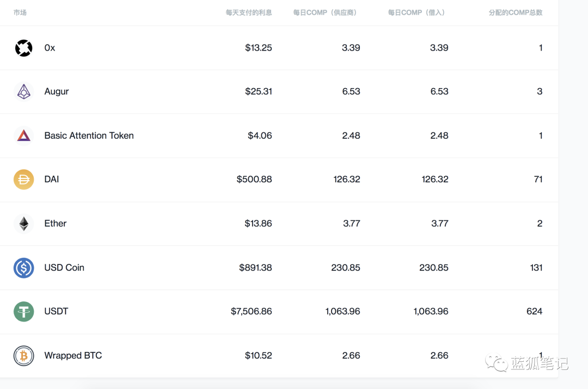This screenshot has width=588, height=389.
Task: Sort by 分配的COMP总数 column header
Action: 516,13
